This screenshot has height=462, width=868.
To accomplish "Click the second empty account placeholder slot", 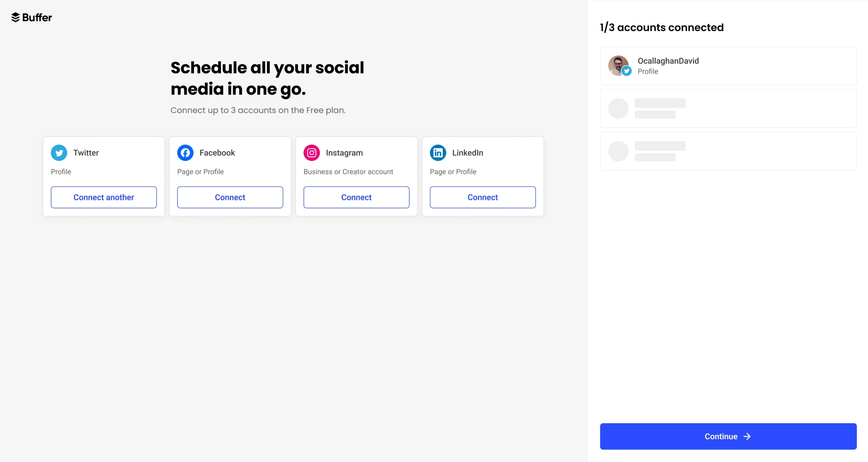I will [x=728, y=109].
